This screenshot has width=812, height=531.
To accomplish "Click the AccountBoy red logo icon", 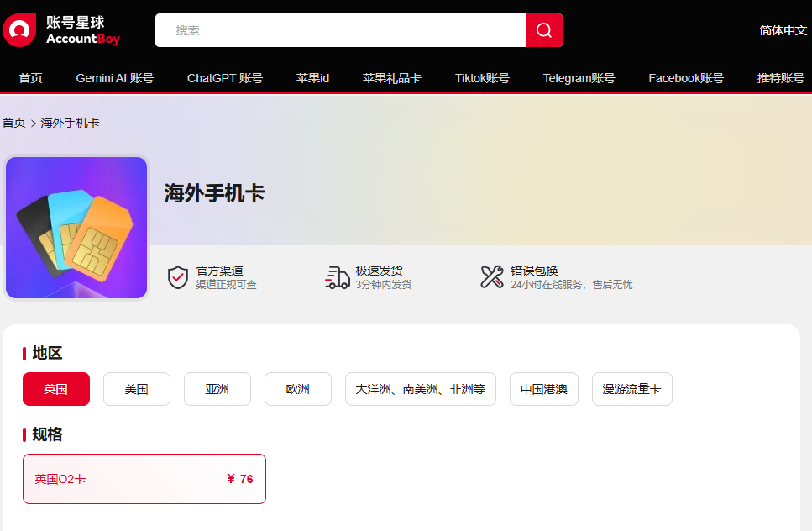I will pyautogui.click(x=19, y=30).
